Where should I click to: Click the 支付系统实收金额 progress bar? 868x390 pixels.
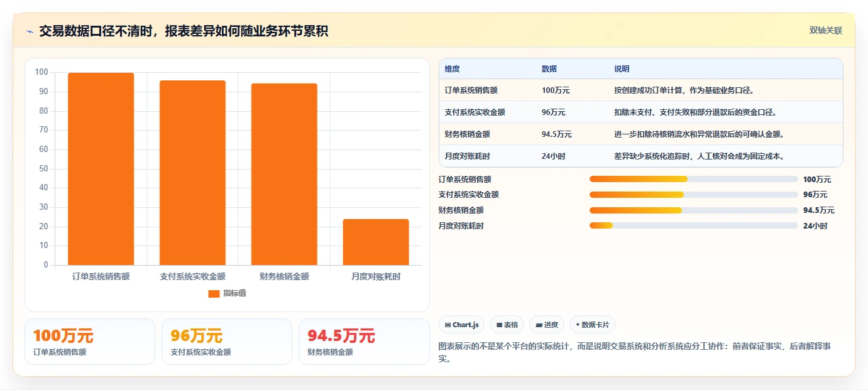694,195
